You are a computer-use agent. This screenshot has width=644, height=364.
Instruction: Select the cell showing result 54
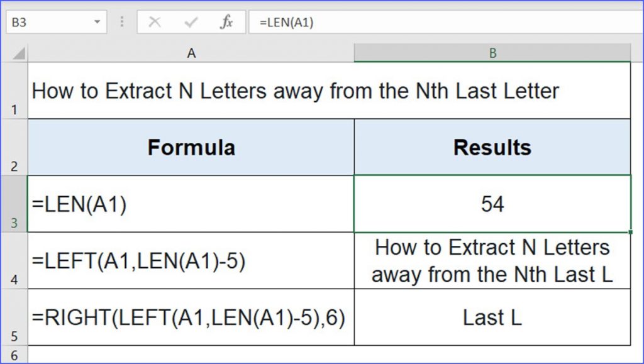(x=493, y=203)
